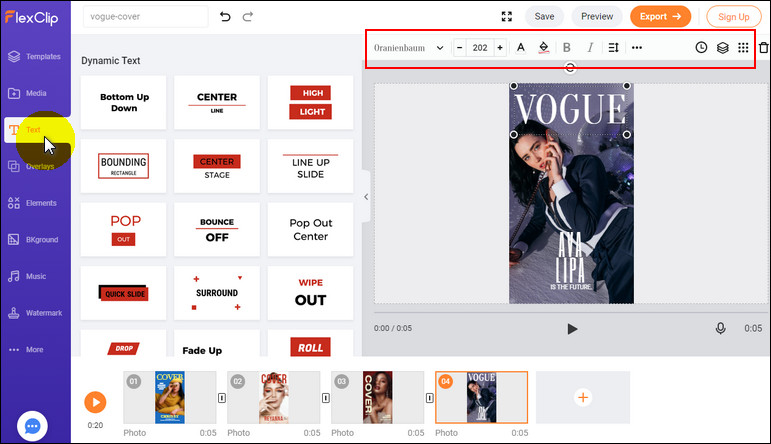This screenshot has width=771, height=444.
Task: Choose the High Light text style
Action: click(310, 103)
